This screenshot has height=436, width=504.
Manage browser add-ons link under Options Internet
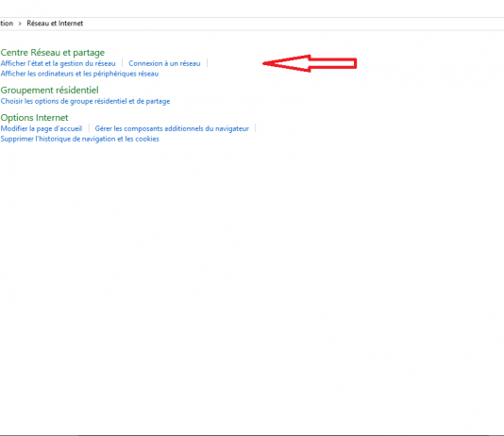point(172,128)
